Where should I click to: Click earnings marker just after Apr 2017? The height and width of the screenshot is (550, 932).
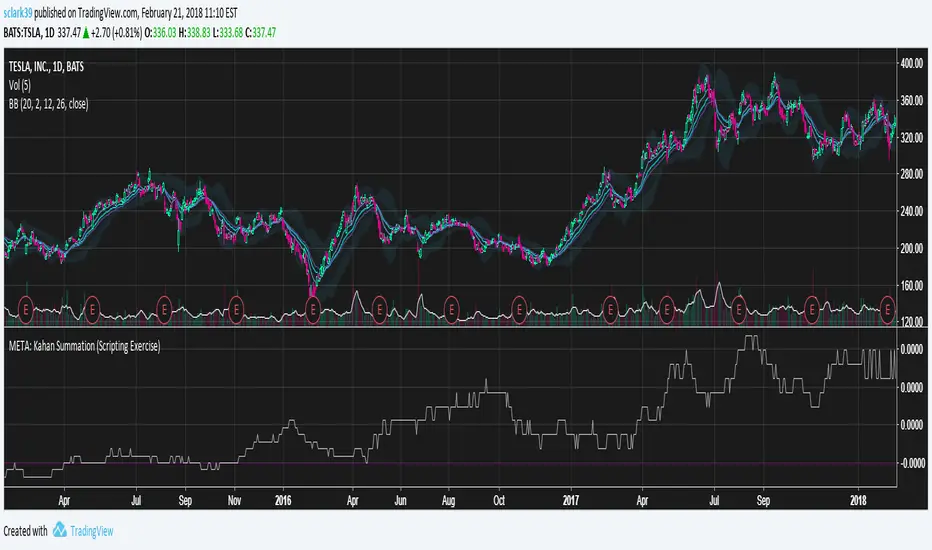666,309
